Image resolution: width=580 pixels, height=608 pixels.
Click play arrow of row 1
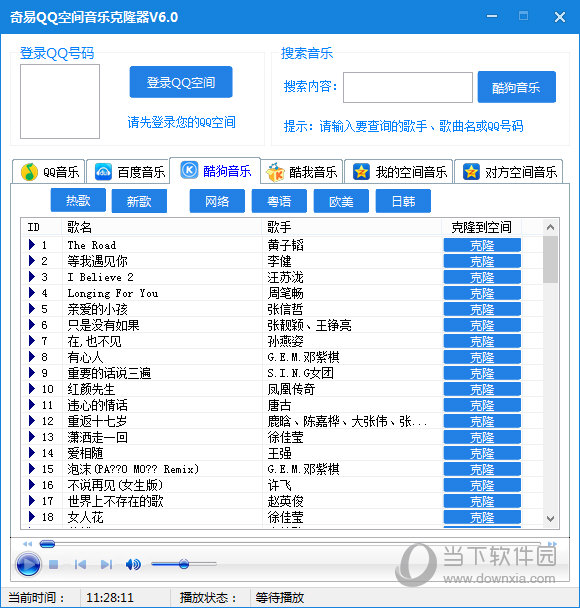tap(32, 245)
